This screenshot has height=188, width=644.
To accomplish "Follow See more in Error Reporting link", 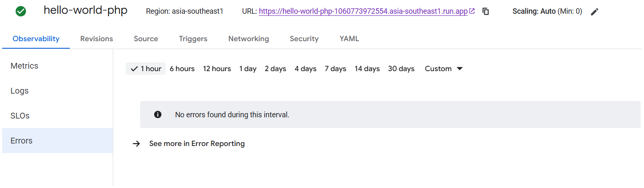I will click(197, 143).
